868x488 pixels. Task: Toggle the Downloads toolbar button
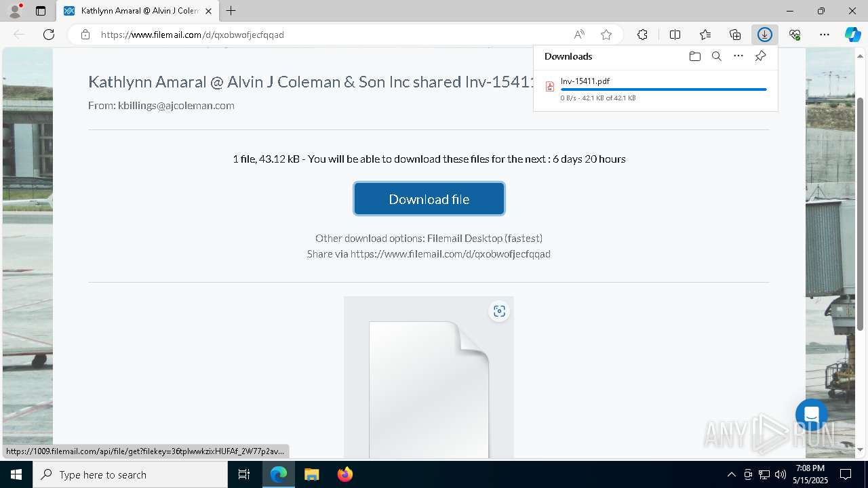point(765,35)
